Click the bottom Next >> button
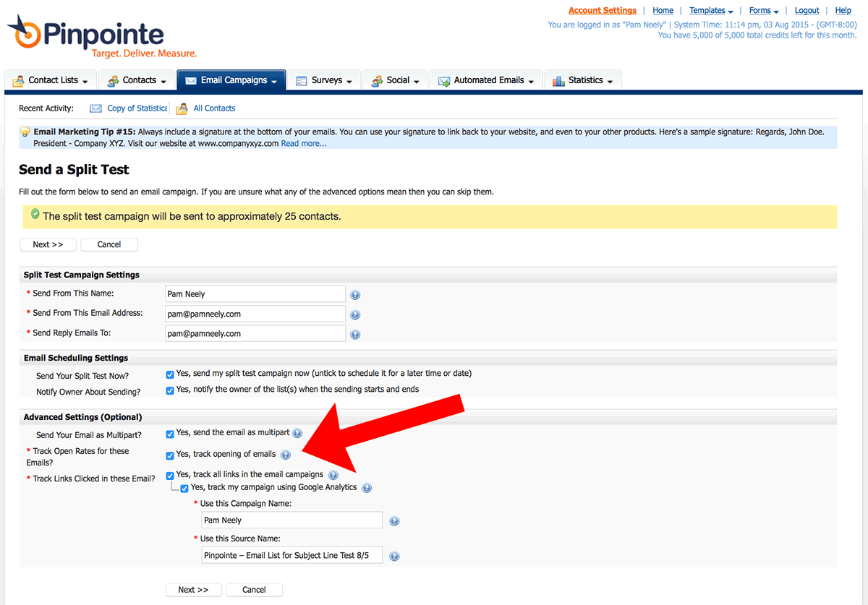Image resolution: width=868 pixels, height=605 pixels. (194, 590)
